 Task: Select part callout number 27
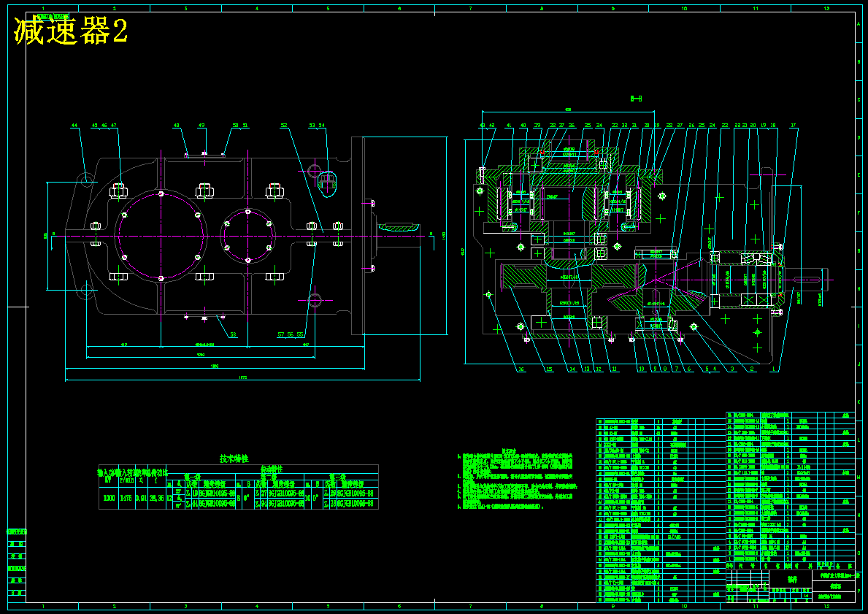click(680, 125)
